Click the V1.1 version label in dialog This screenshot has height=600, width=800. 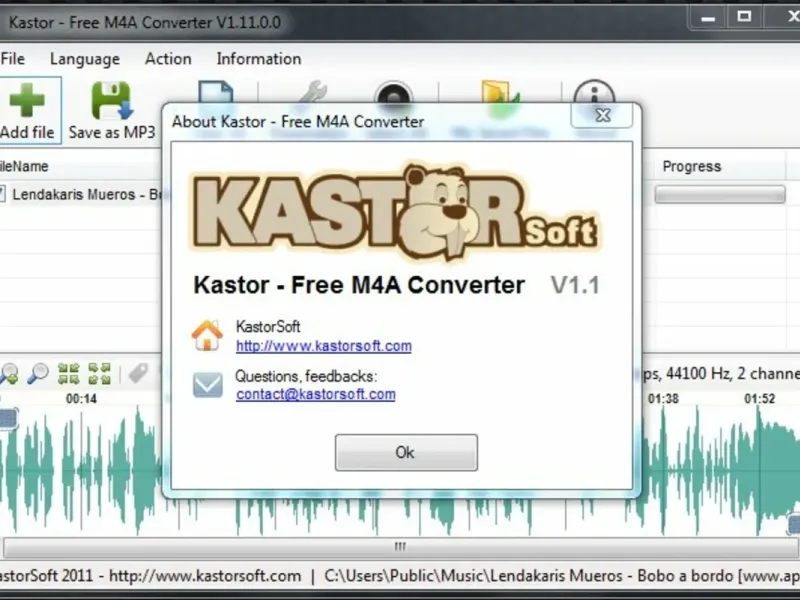[x=575, y=285]
